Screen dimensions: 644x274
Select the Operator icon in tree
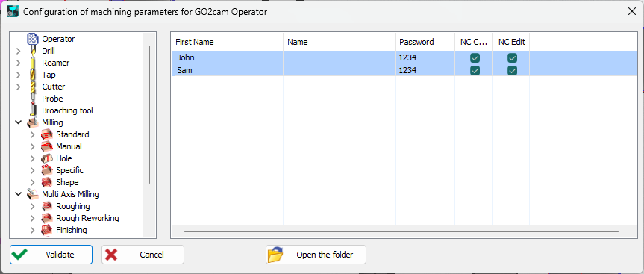click(33, 39)
